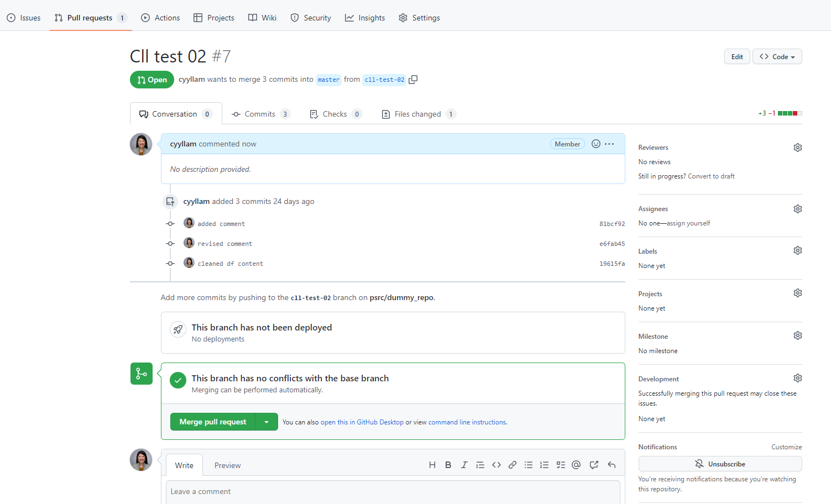Click the Leave a comment text field
The width and height of the screenshot is (831, 504).
(393, 492)
